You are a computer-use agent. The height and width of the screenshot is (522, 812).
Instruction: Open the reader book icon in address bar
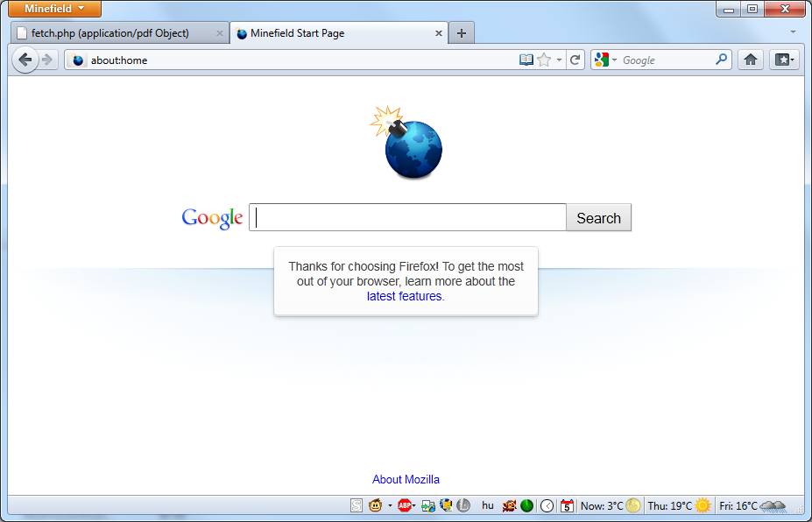tap(526, 60)
